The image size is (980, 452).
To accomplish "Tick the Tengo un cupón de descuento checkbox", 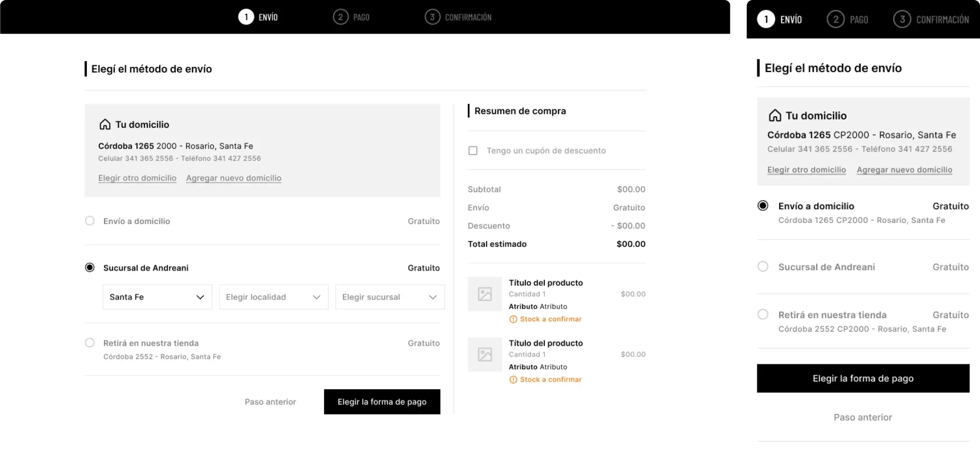I will point(473,150).
